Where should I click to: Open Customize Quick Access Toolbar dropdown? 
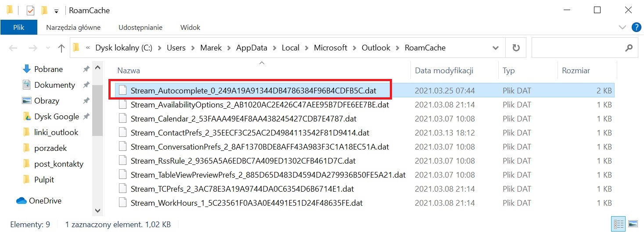coord(56,11)
